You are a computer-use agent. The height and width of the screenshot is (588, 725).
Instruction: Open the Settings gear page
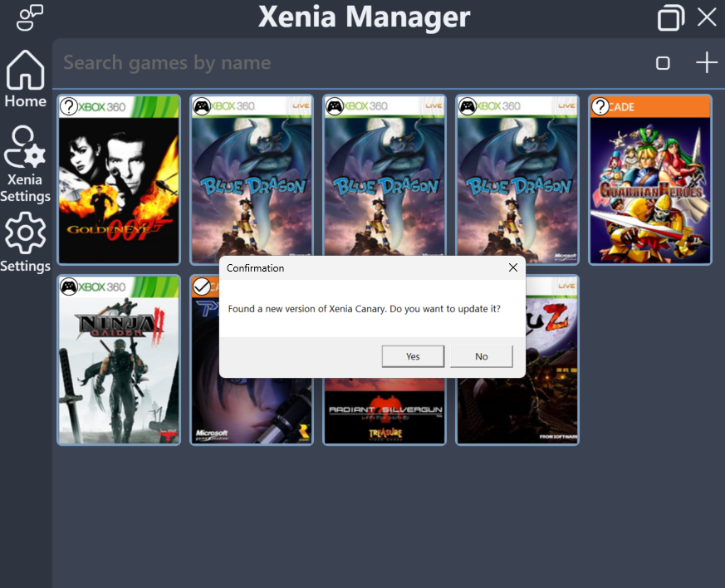pos(25,243)
